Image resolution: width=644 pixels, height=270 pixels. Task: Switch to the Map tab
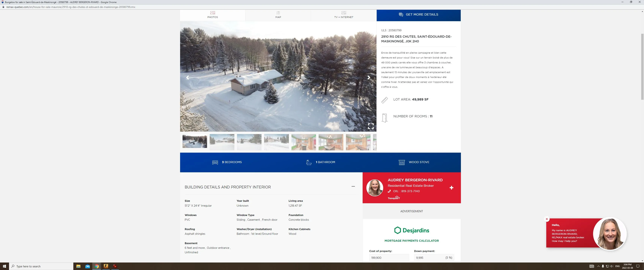click(278, 15)
